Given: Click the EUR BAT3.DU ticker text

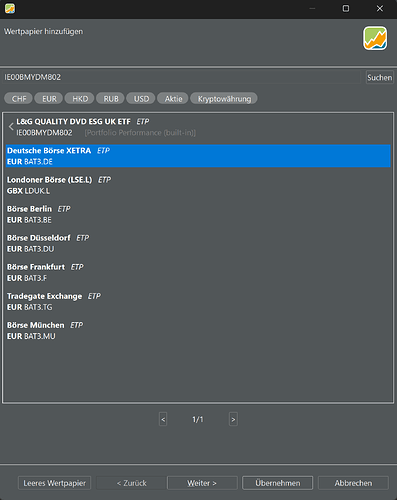Looking at the screenshot, I should point(30,249).
